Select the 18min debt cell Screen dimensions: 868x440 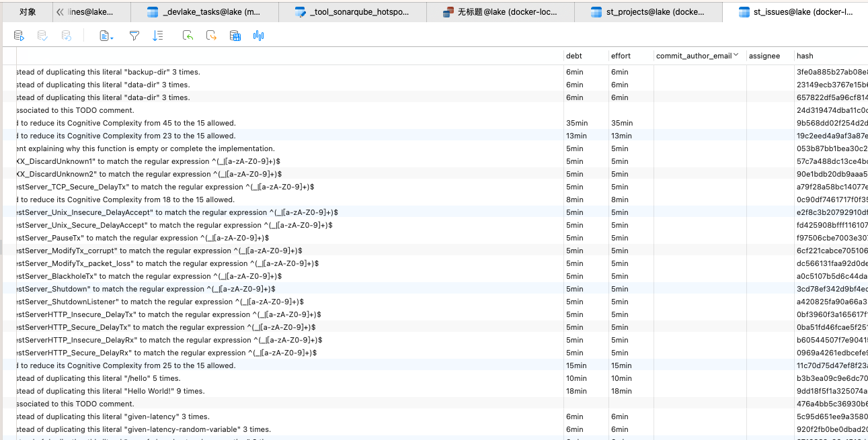tap(586, 391)
